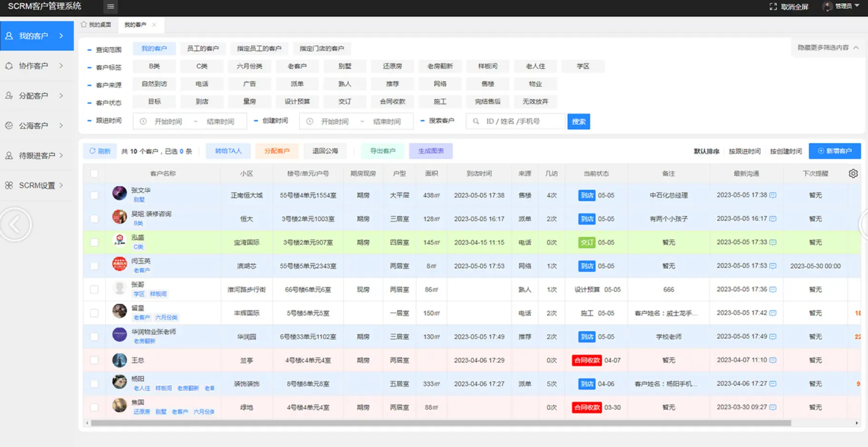Image resolution: width=868 pixels, height=447 pixels.
Task: Toggle the select-all checkbox in table header
Action: click(94, 174)
